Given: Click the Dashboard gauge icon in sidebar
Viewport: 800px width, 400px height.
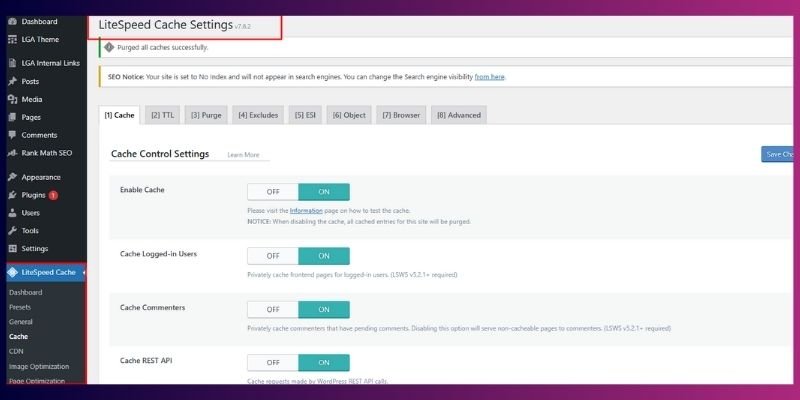Looking at the screenshot, I should tap(13, 21).
